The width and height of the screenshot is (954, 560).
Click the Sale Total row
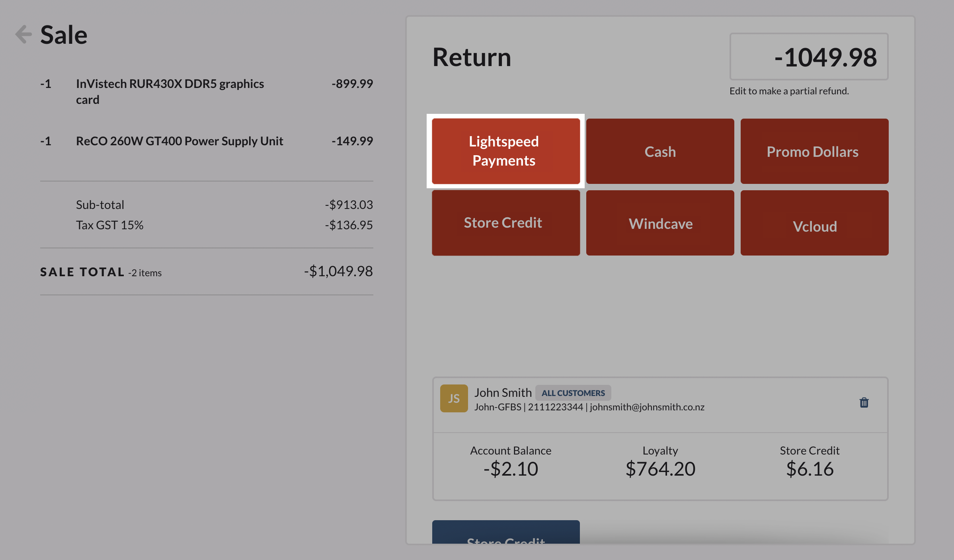[x=206, y=271]
